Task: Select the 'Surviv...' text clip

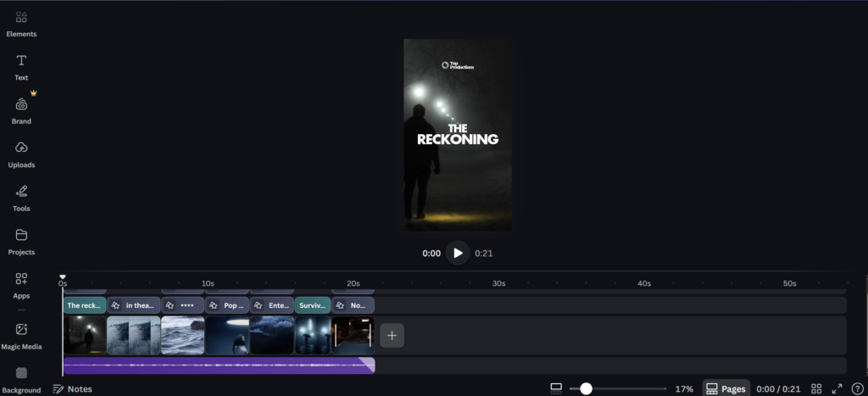Action: coord(313,305)
